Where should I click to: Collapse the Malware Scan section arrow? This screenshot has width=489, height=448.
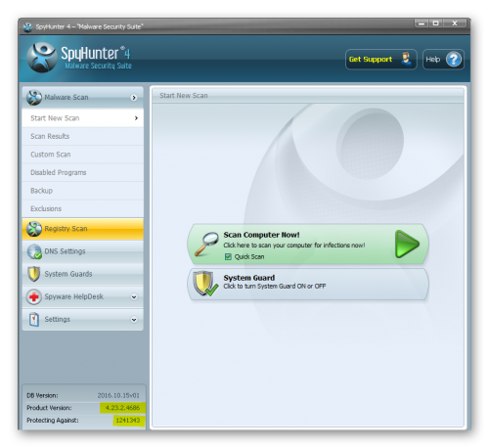pyautogui.click(x=134, y=98)
